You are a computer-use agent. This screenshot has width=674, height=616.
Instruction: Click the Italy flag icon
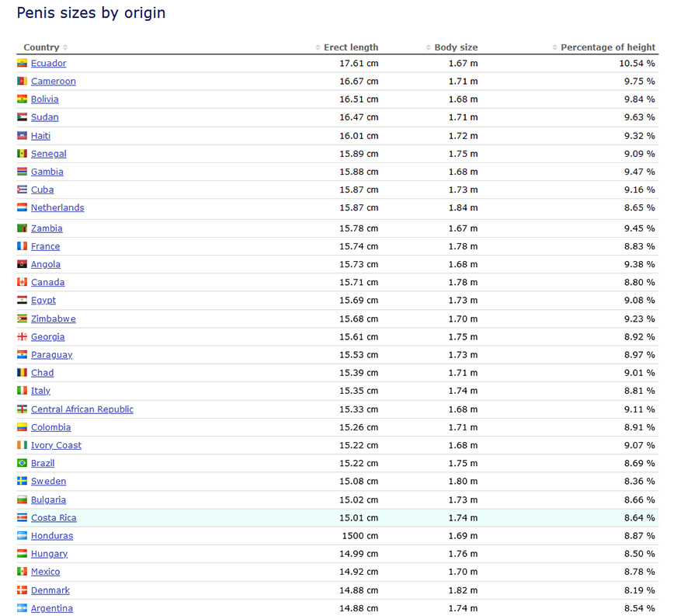click(23, 391)
